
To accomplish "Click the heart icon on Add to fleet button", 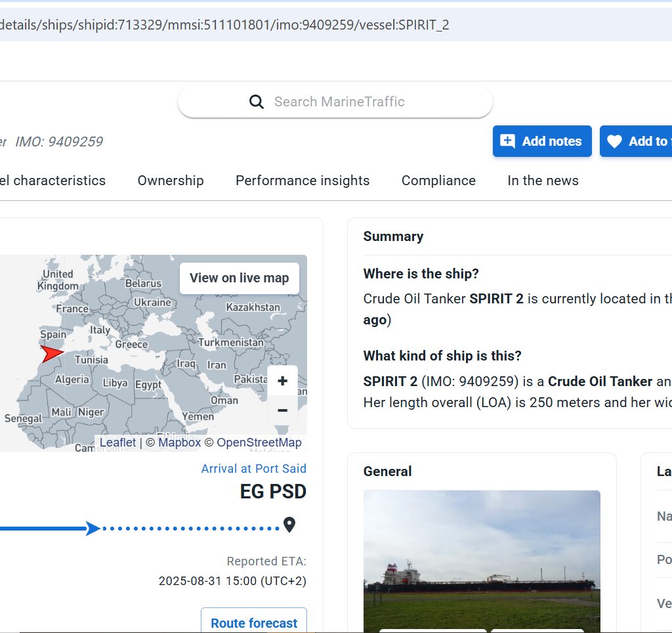I will (614, 141).
